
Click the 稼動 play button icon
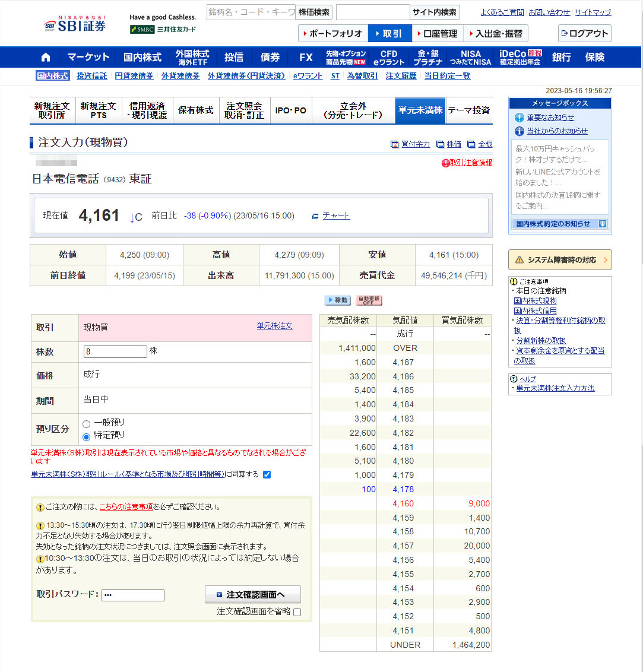pyautogui.click(x=337, y=300)
